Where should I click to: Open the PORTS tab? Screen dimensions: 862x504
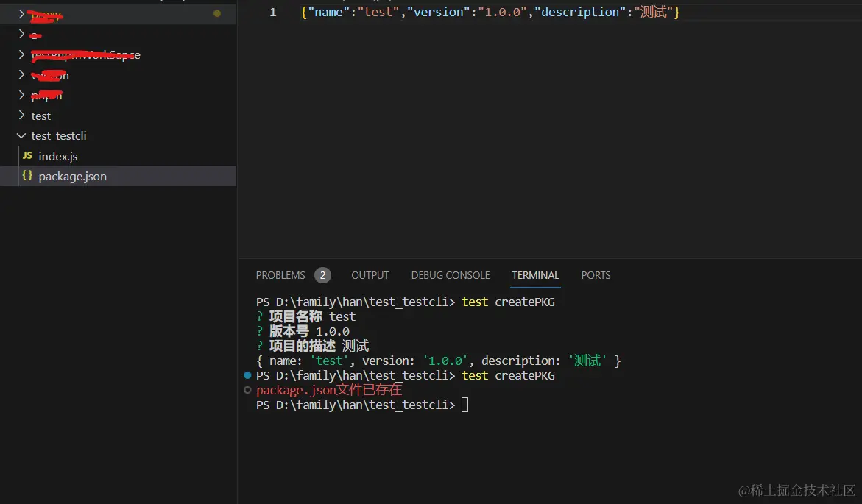click(x=596, y=275)
